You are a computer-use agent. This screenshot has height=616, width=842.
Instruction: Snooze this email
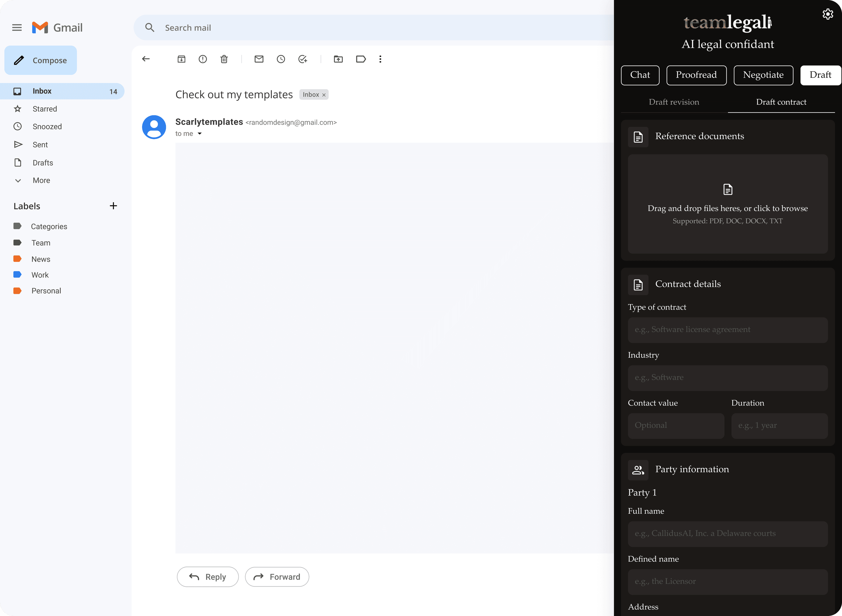[281, 59]
